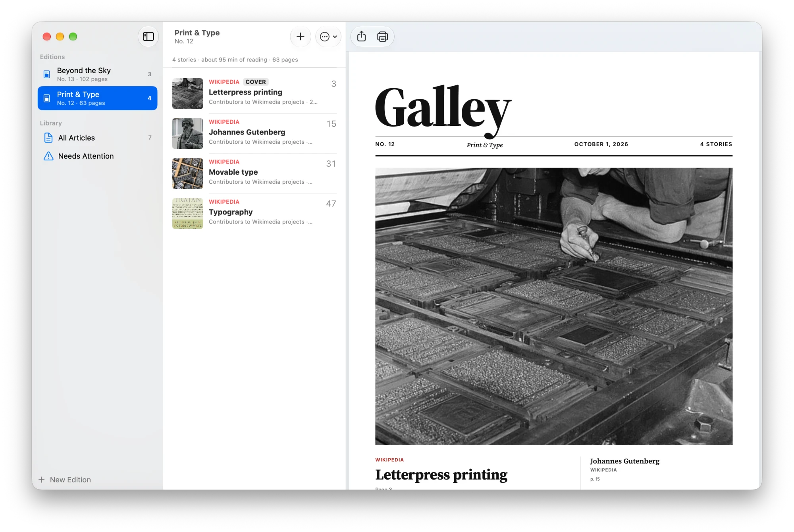Click the Library section header

(x=51, y=123)
